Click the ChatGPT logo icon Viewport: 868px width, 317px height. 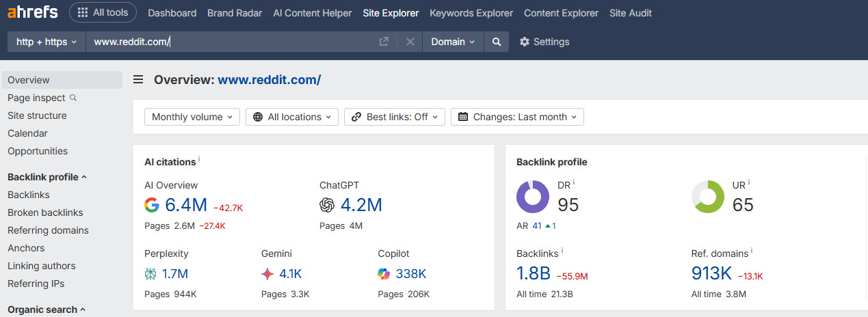(x=327, y=205)
